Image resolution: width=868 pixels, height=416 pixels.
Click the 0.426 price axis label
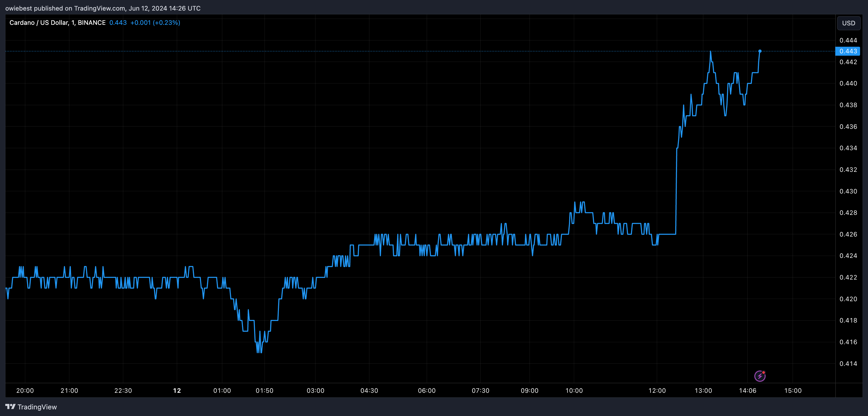848,234
